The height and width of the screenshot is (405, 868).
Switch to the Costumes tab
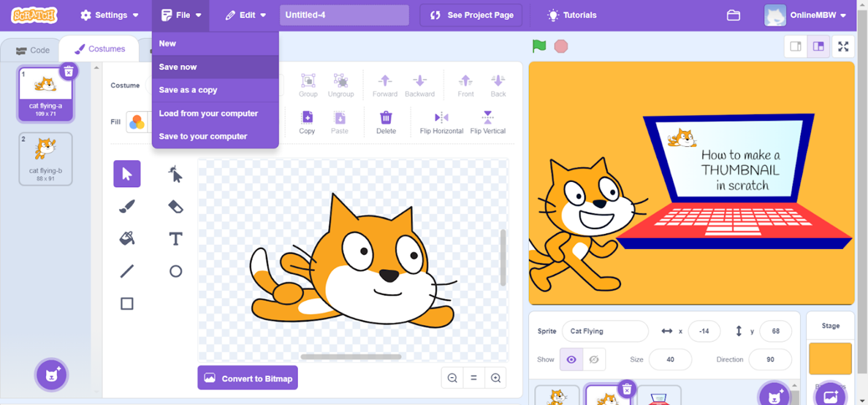tap(100, 49)
